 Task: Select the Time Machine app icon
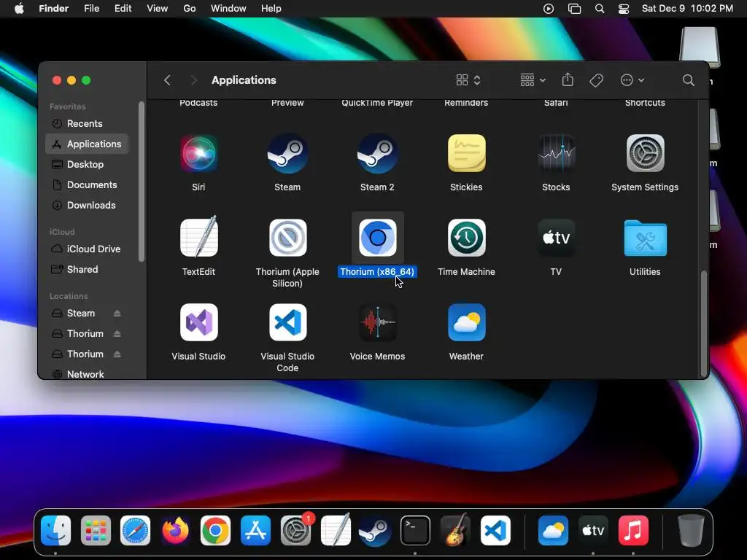point(466,238)
